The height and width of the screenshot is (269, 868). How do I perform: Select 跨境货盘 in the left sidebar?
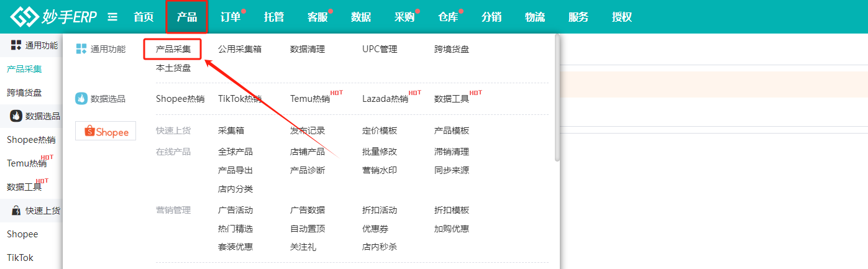(24, 93)
